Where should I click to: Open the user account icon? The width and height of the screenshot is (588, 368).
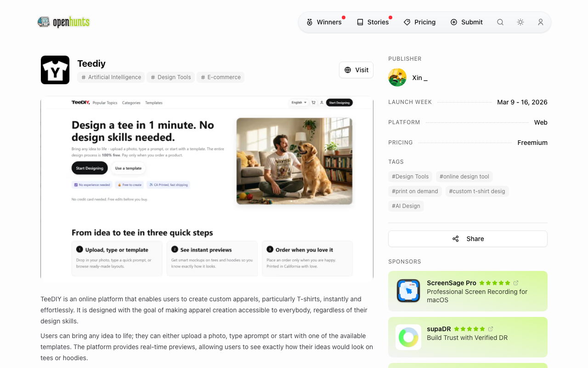[541, 22]
